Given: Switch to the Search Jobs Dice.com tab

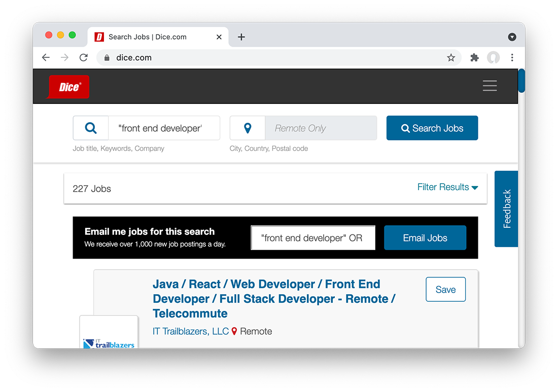Looking at the screenshot, I should pyautogui.click(x=152, y=37).
